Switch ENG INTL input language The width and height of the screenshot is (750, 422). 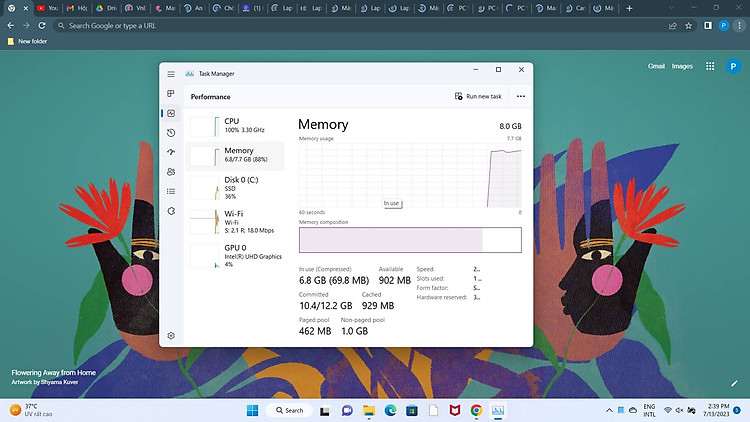649,410
